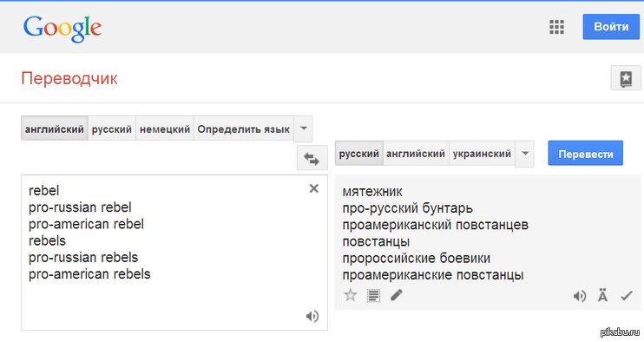
Task: Click translation пророссийские боевики
Action: [x=416, y=259]
